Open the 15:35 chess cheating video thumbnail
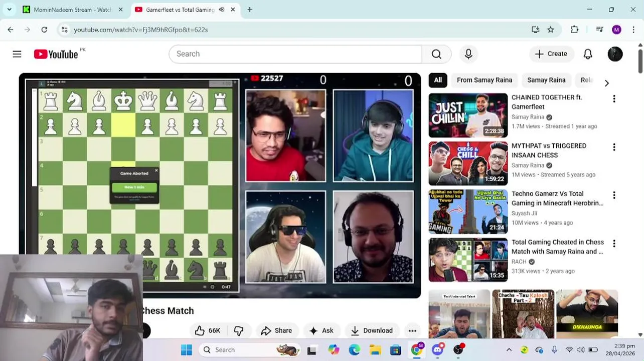644x361 pixels. (x=468, y=260)
